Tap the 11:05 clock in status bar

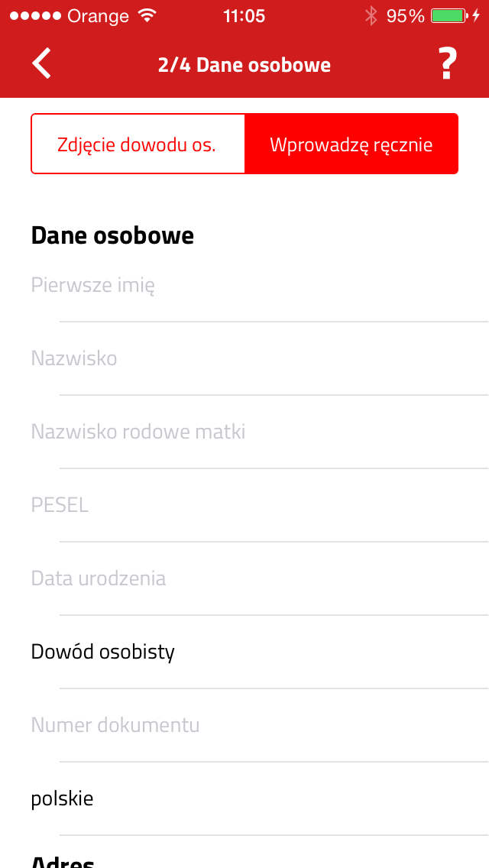pos(244,16)
